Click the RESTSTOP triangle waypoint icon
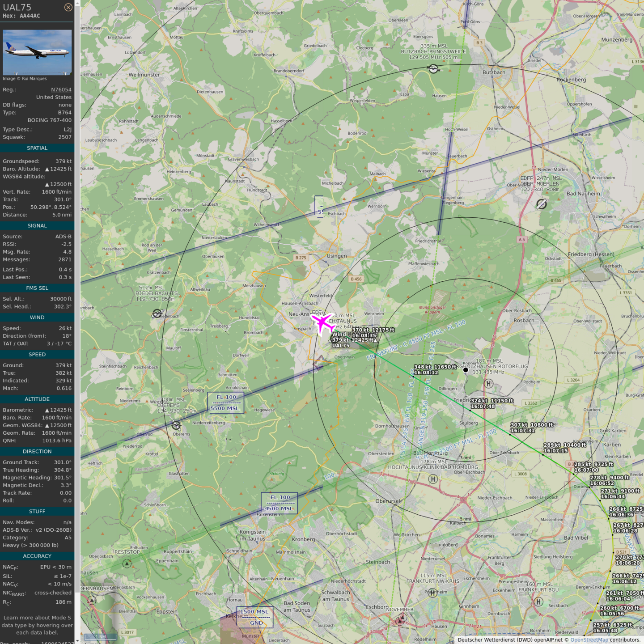This screenshot has width=644, height=644. click(127, 563)
